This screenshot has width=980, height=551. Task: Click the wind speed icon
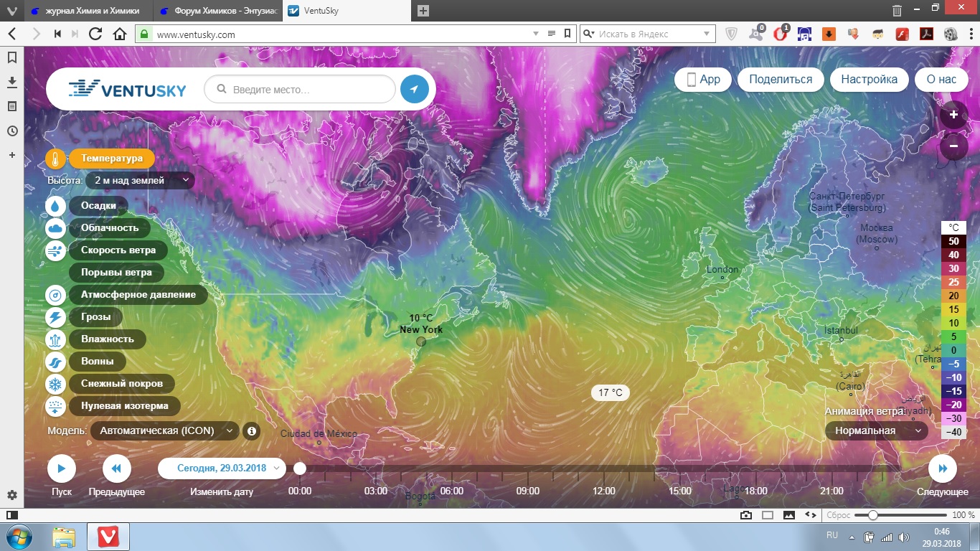tap(55, 250)
